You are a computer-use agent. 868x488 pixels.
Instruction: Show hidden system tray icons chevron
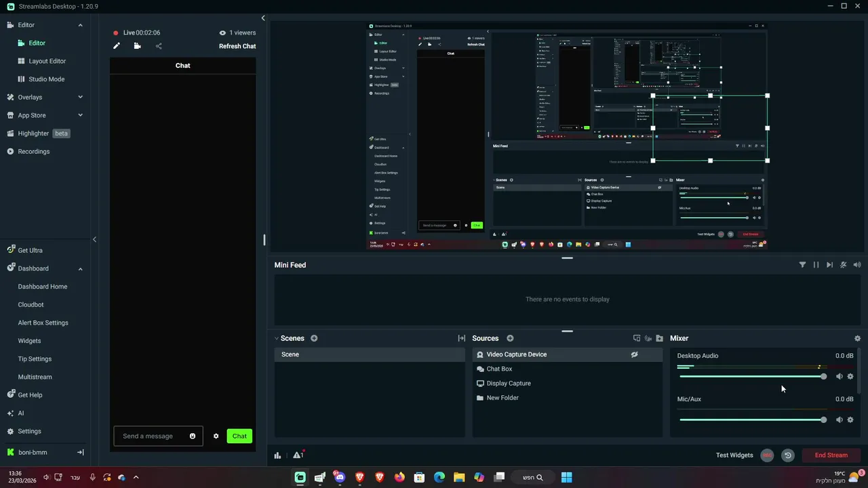[x=136, y=477]
